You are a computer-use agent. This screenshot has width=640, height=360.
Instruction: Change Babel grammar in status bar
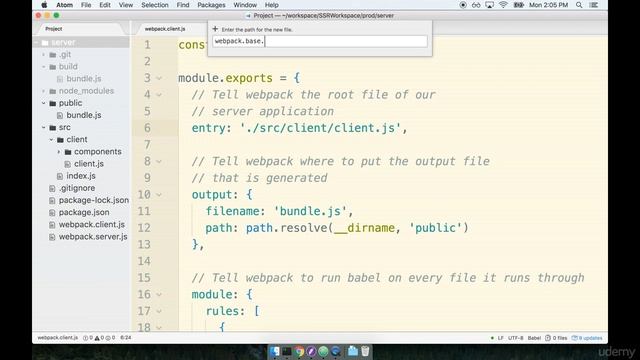coord(534,338)
